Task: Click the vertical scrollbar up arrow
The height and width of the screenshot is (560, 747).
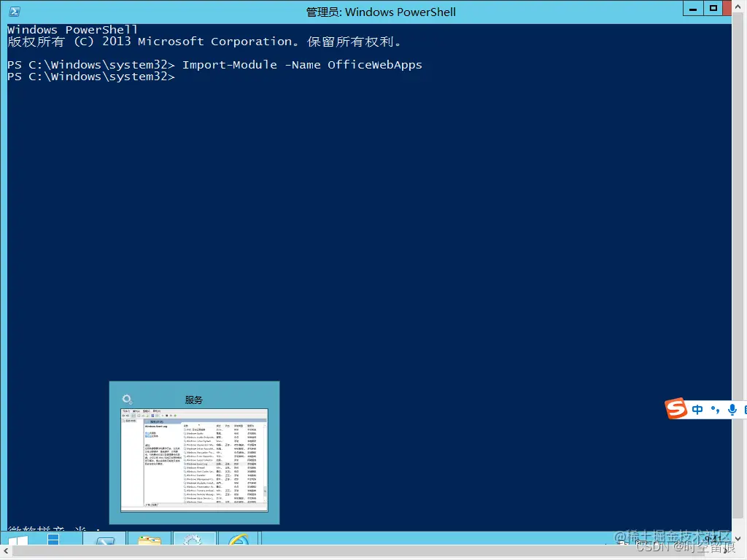Action: click(738, 7)
